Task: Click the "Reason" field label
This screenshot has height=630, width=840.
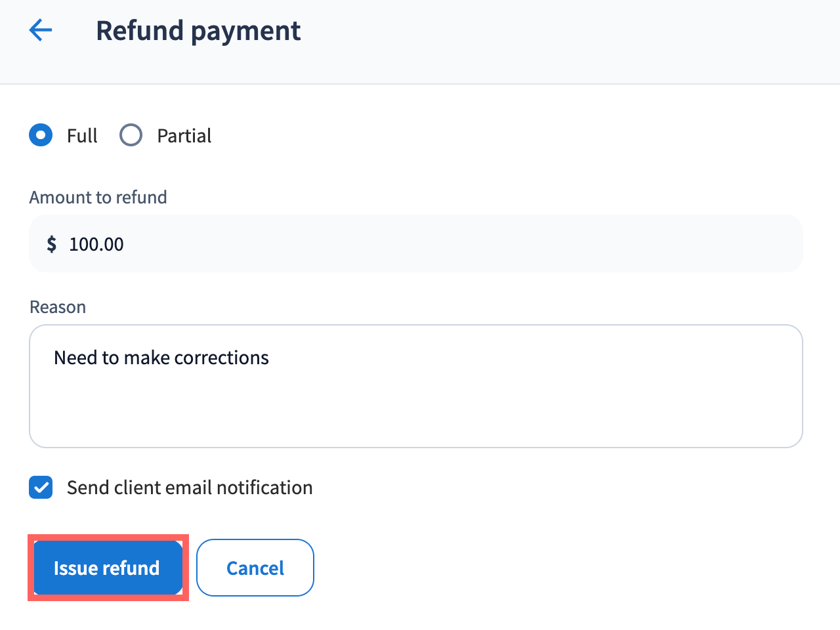Action: (x=58, y=307)
